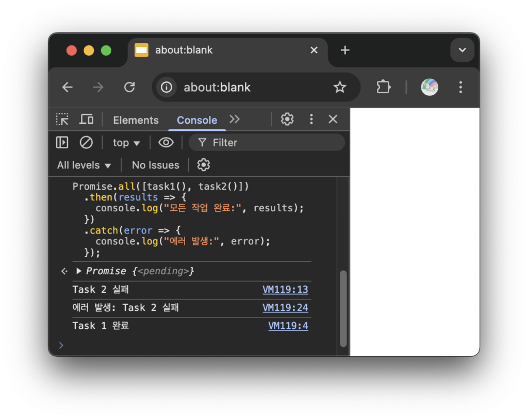Click the about:blank tab title
Viewport: 528px width, 420px height.
pos(184,50)
